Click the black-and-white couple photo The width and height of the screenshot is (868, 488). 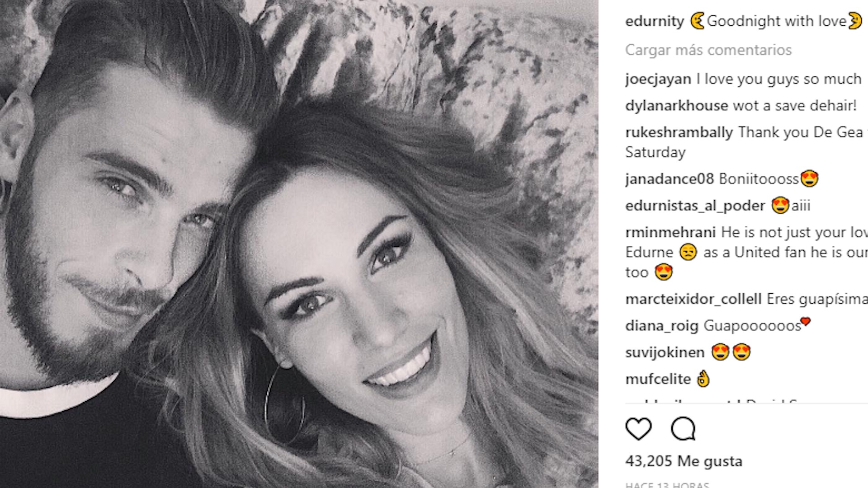pos(299,244)
